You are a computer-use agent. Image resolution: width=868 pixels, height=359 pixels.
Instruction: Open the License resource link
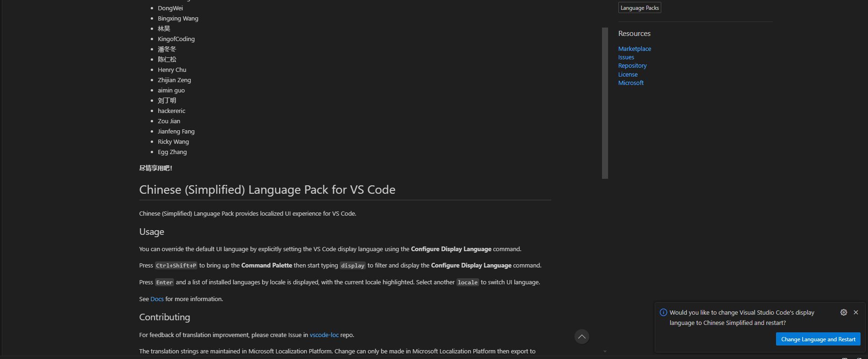coord(628,75)
